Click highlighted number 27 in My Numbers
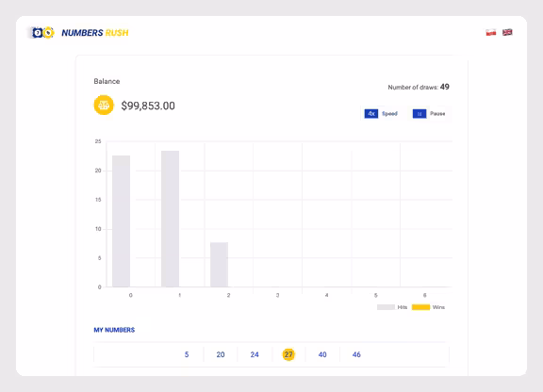The image size is (543, 392). 288,354
